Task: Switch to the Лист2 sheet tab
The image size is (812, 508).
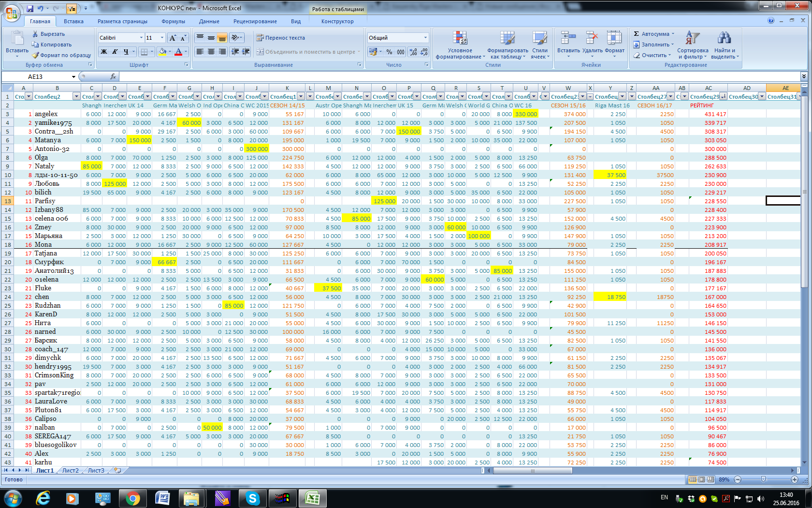Action: [x=70, y=470]
